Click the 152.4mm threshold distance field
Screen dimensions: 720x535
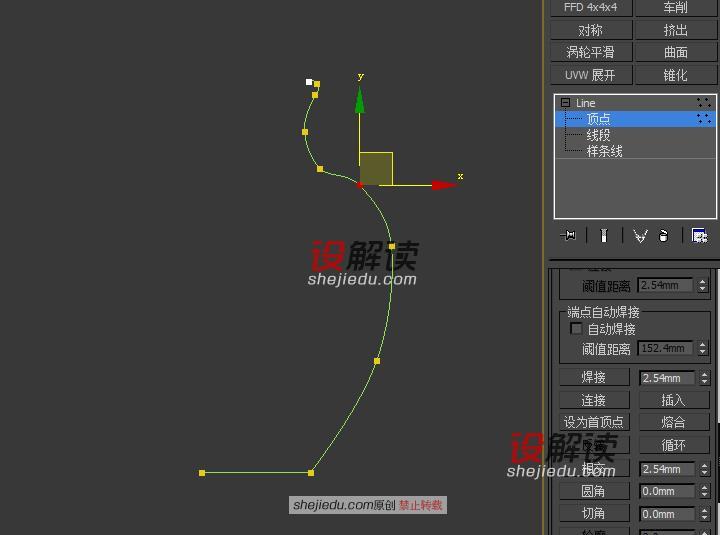point(665,348)
